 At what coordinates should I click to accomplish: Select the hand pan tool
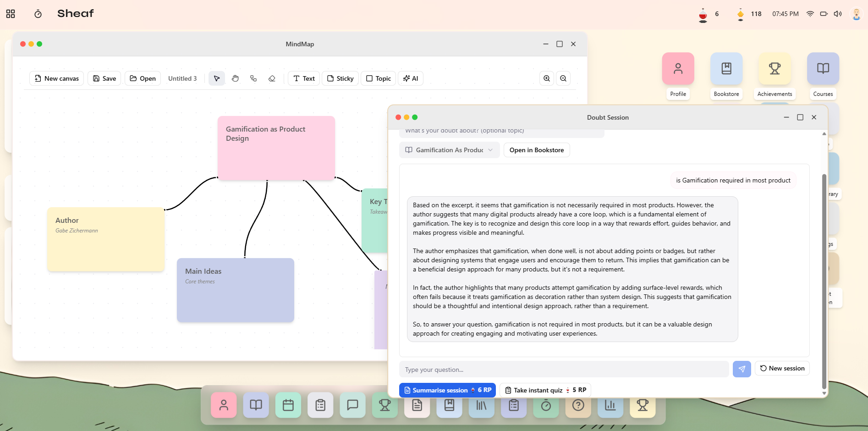click(x=235, y=78)
